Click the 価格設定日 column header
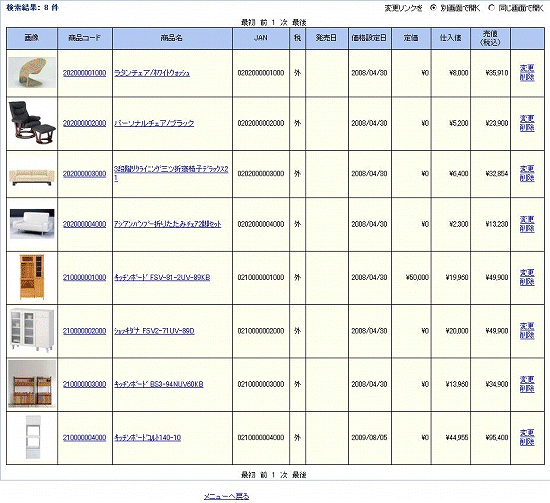Viewport: 550px width, 503px height. (x=369, y=38)
